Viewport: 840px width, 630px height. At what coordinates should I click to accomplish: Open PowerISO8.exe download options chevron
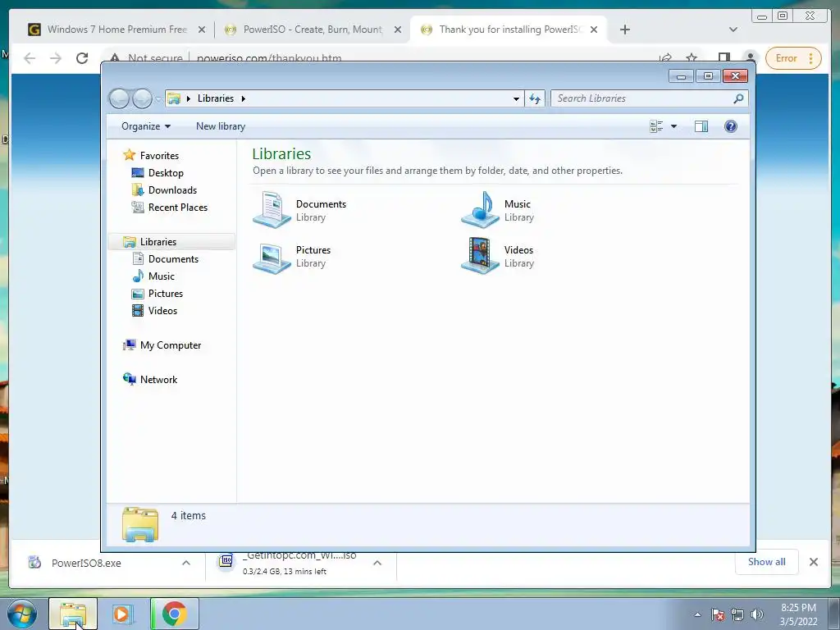[x=186, y=563]
